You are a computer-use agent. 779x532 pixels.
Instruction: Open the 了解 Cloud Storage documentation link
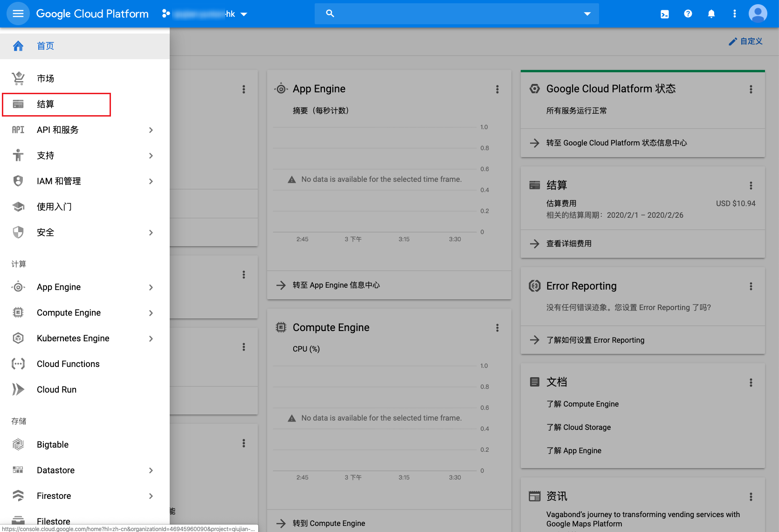(x=578, y=427)
